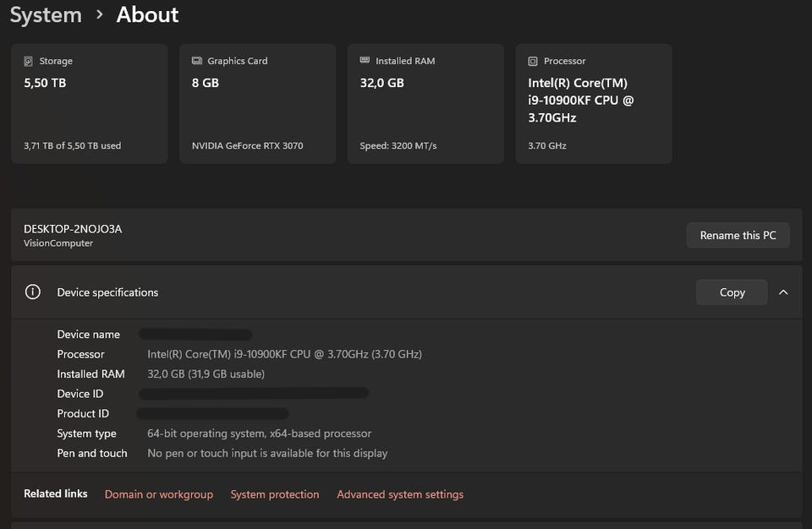
Task: Click the '3.70 GHz' text in Processor card
Action: coord(547,146)
